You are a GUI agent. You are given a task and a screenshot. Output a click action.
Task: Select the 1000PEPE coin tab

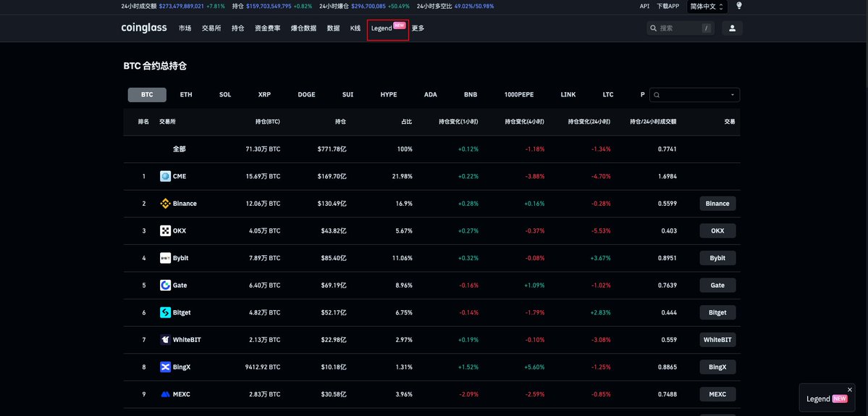pyautogui.click(x=519, y=95)
